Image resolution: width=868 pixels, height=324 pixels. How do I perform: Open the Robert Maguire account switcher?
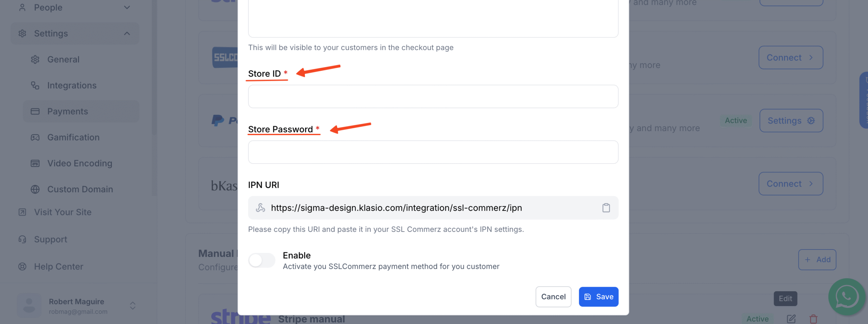tap(133, 306)
